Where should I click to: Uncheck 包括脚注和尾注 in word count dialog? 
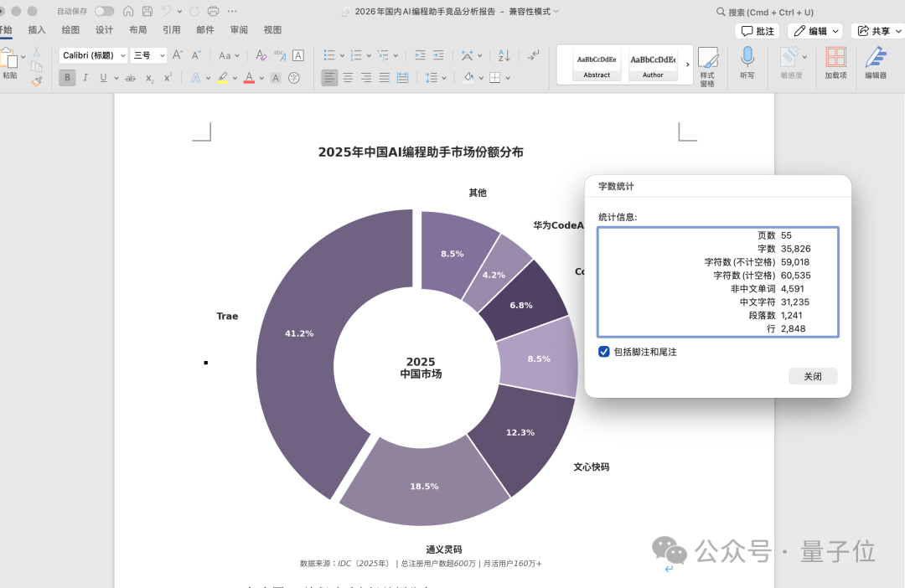tap(604, 351)
